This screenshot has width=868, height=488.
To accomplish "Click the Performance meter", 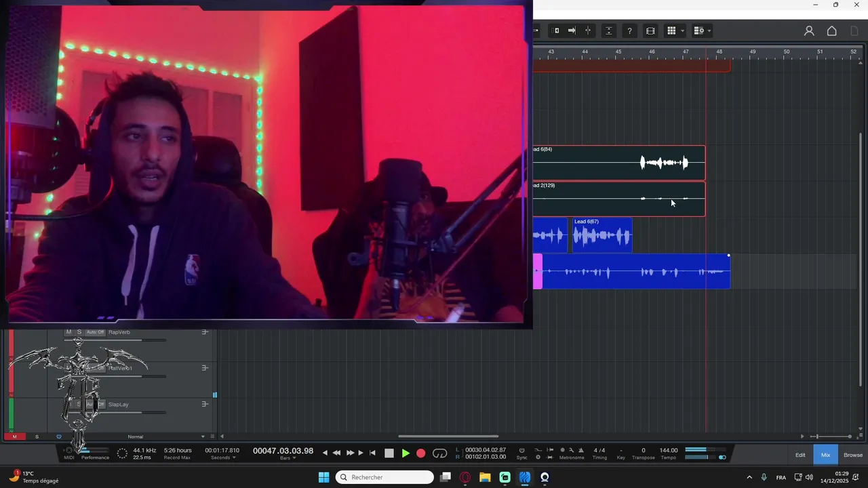I will coord(95,453).
